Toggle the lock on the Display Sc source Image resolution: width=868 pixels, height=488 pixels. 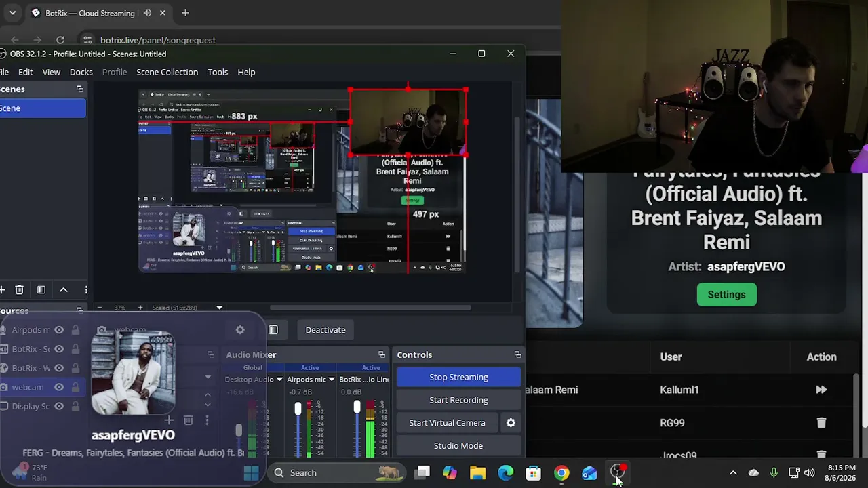click(x=75, y=406)
